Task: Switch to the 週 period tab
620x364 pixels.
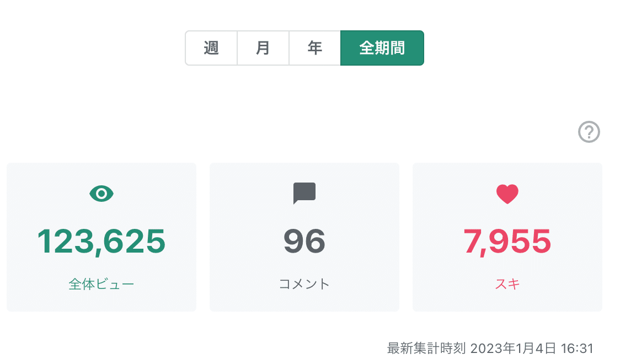Action: tap(211, 48)
